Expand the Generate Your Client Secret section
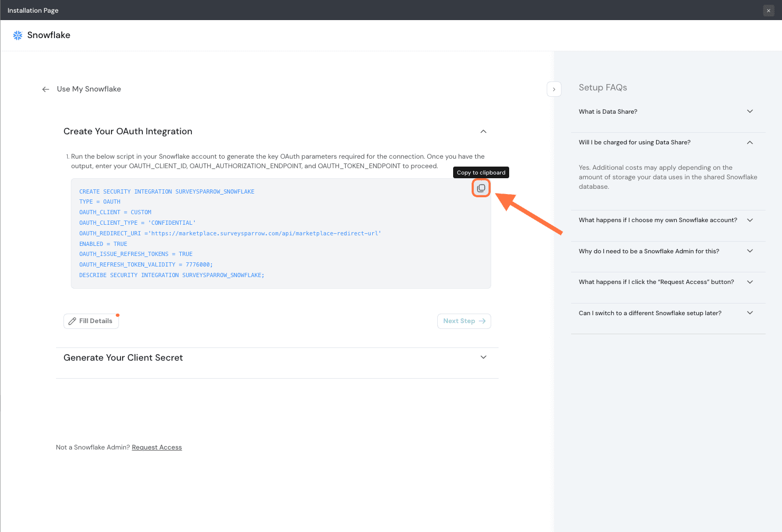The height and width of the screenshot is (532, 782). click(x=483, y=357)
